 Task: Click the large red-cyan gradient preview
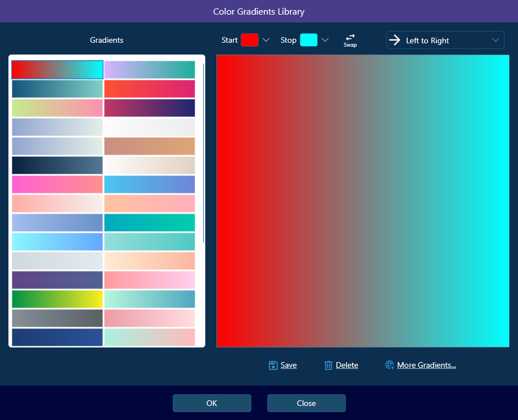[x=363, y=201]
